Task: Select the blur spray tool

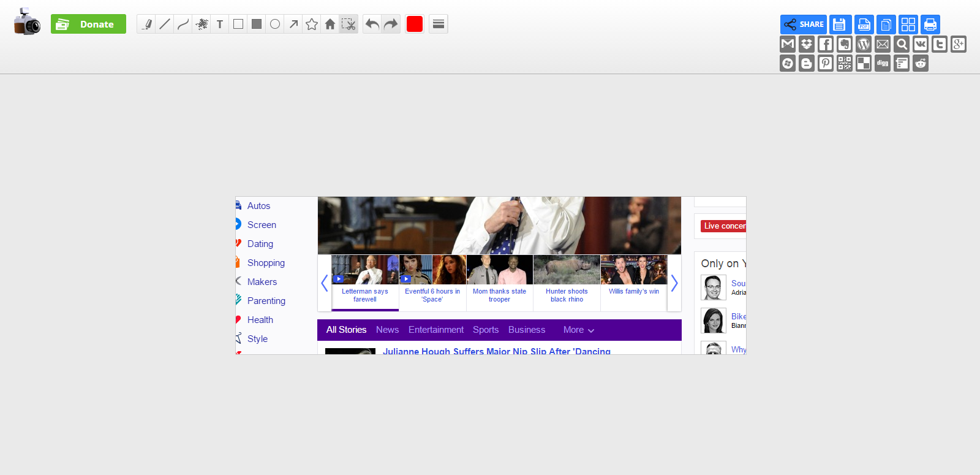Action: [202, 24]
